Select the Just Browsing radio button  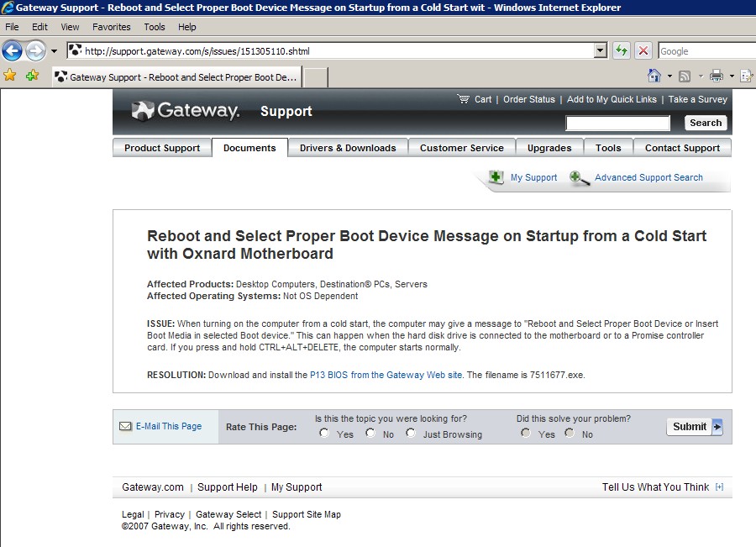(x=411, y=434)
